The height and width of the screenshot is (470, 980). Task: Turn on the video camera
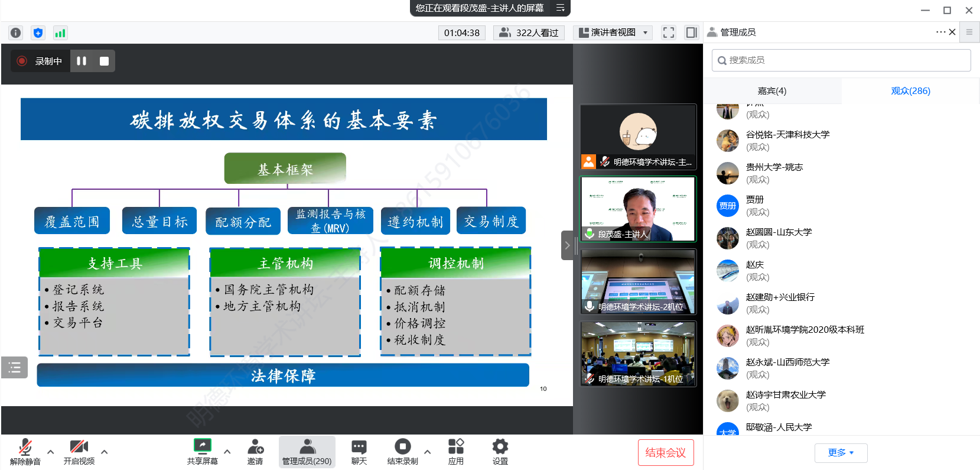click(x=79, y=452)
